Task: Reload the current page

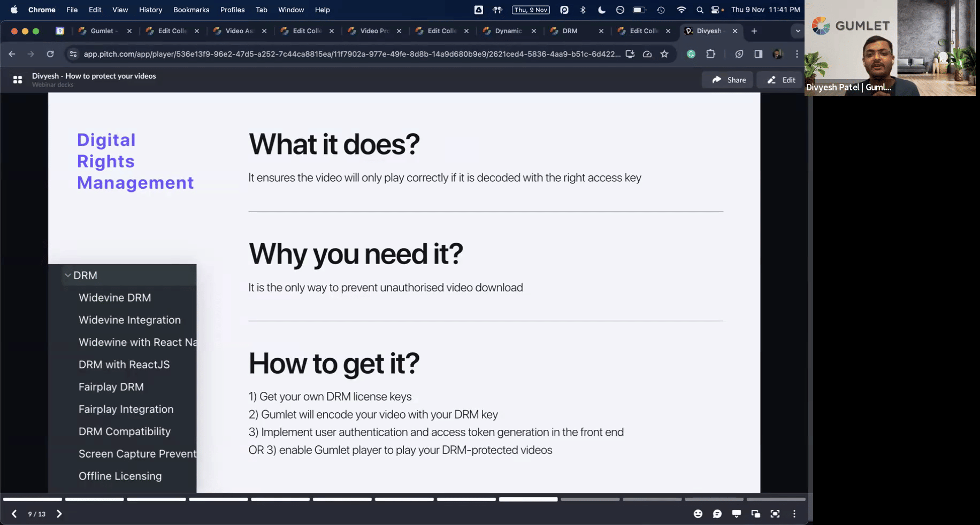Action: 50,54
